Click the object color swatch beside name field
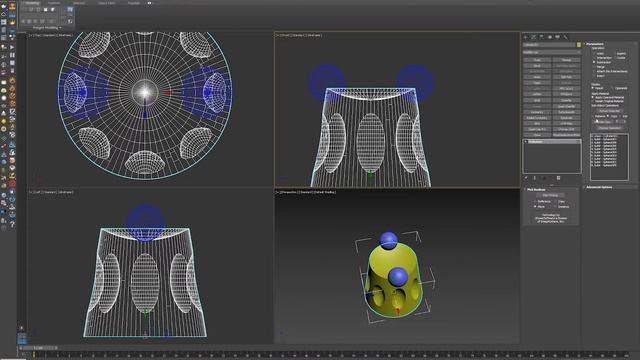 (579, 44)
